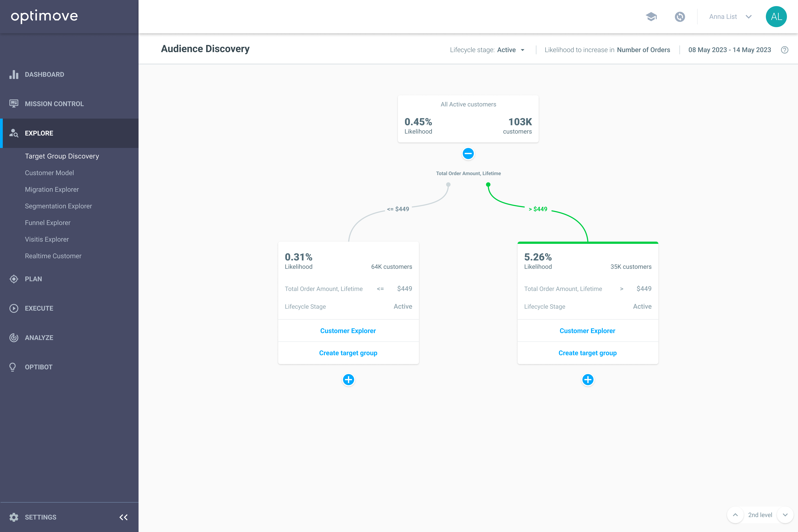Open Realtime Customer page
Screen dimensions: 798x532
click(53, 256)
